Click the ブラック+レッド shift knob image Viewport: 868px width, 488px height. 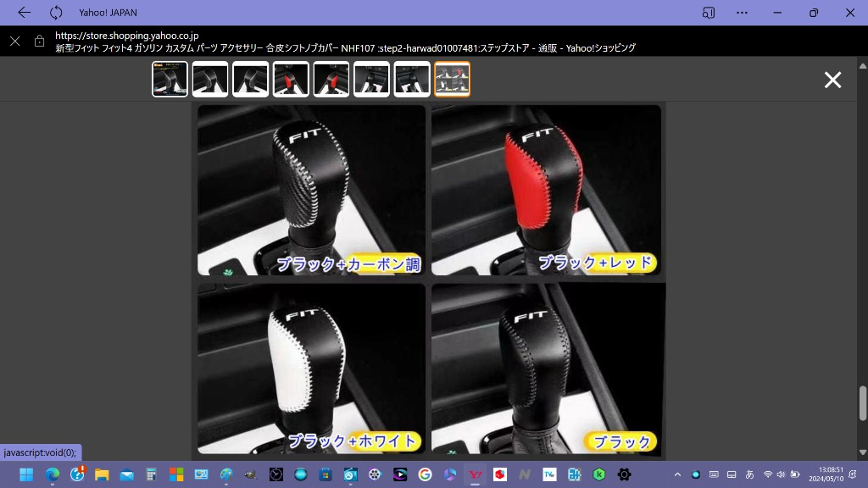pos(546,190)
